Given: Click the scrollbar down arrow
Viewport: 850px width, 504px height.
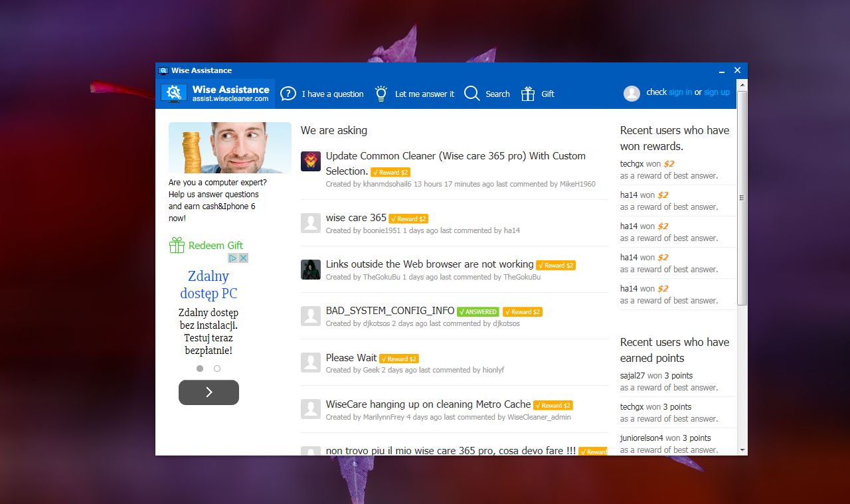Looking at the screenshot, I should click(742, 450).
